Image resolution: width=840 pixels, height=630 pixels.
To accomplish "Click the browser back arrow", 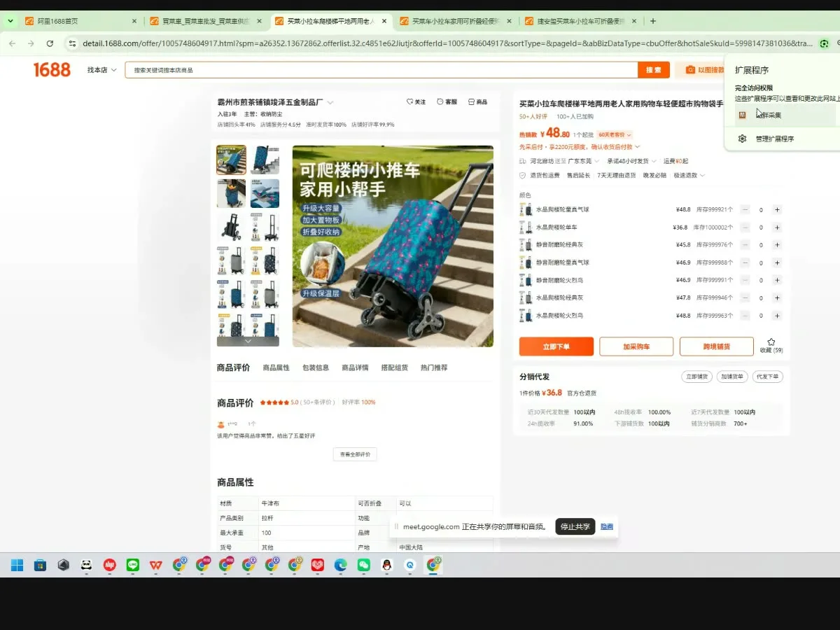I will click(12, 43).
